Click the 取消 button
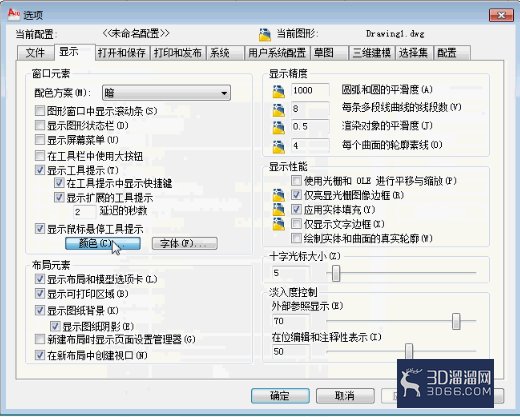Viewport: 520px width, 417px height. point(345,396)
